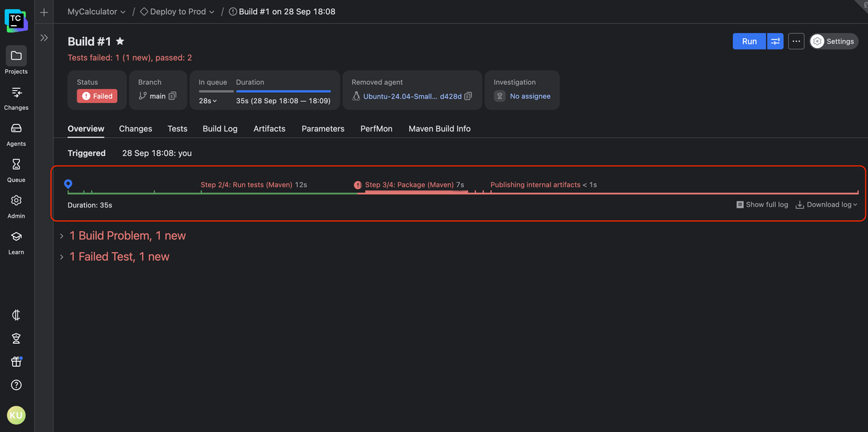868x432 pixels.
Task: Expand the 1 Build Problem section
Action: (62, 236)
